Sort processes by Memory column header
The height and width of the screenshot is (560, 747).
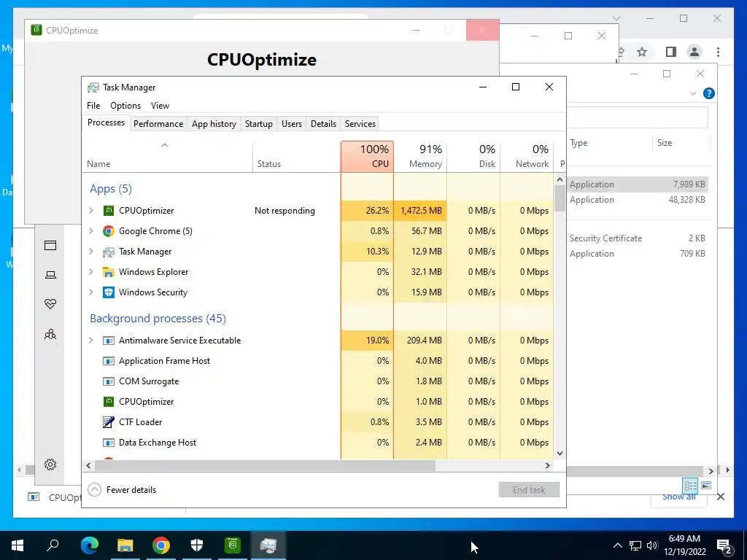point(420,157)
